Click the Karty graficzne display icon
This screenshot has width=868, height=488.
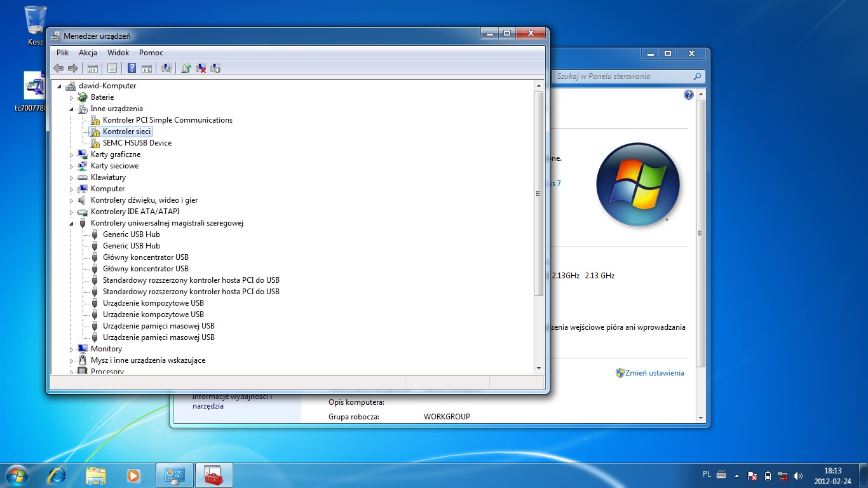pos(82,154)
